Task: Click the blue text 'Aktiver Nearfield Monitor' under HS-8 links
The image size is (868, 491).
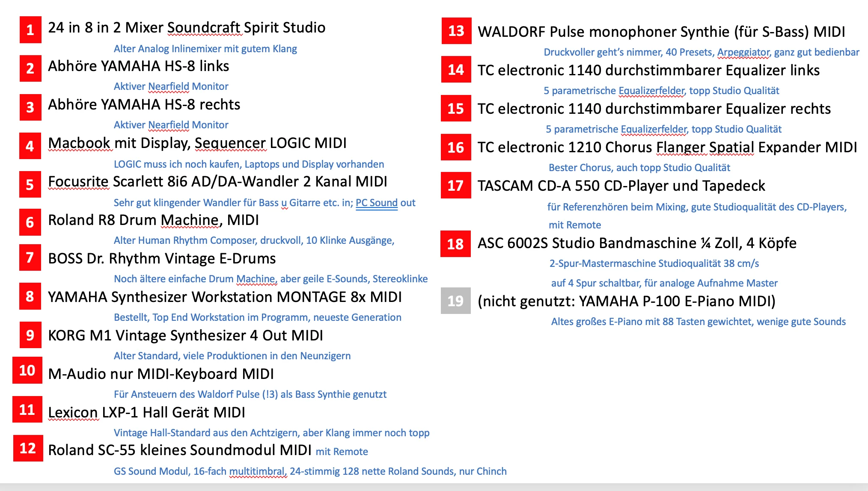Action: tap(171, 86)
